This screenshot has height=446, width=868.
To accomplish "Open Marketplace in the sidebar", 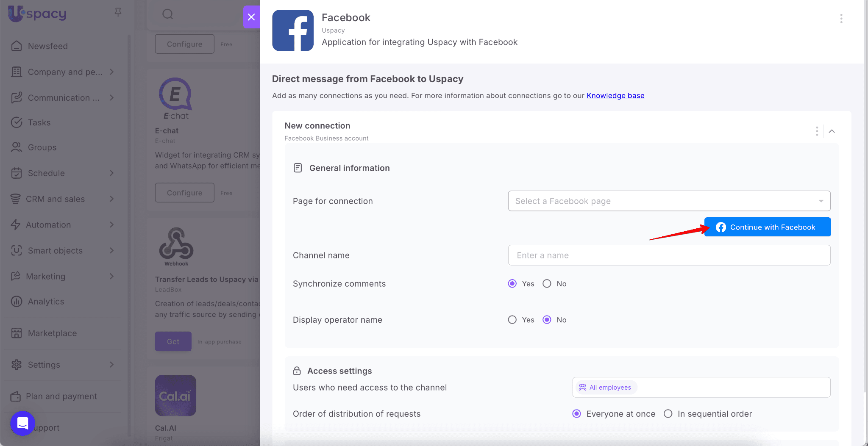I will (x=52, y=333).
